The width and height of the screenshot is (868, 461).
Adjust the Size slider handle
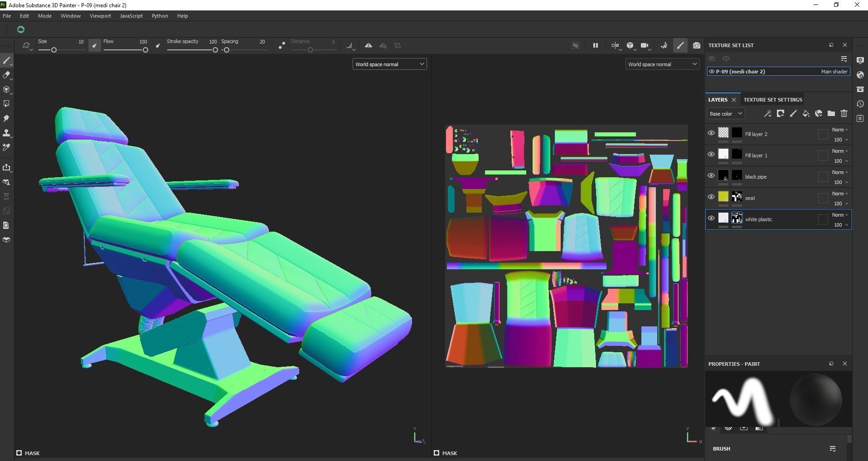tap(54, 50)
